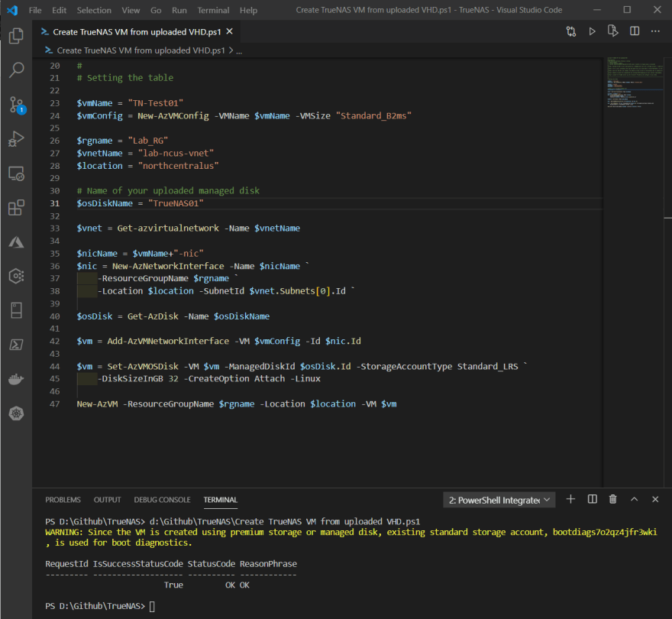Run the PowerShell script with the play icon
The width and height of the screenshot is (672, 619).
(592, 31)
